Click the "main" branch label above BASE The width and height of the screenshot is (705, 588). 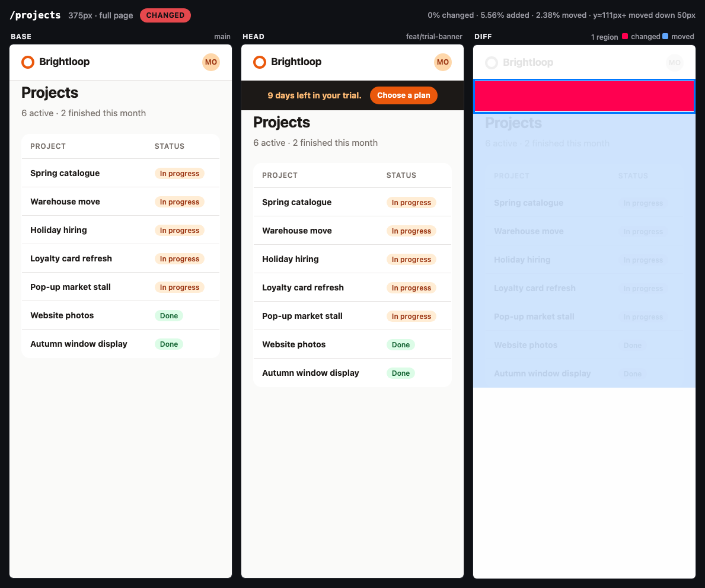pyautogui.click(x=222, y=36)
